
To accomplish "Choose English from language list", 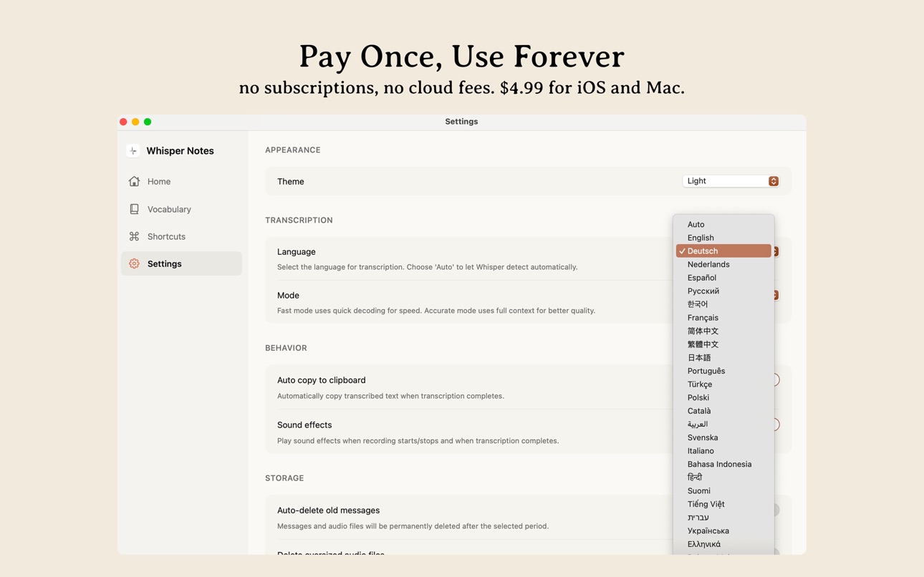I will pos(723,238).
